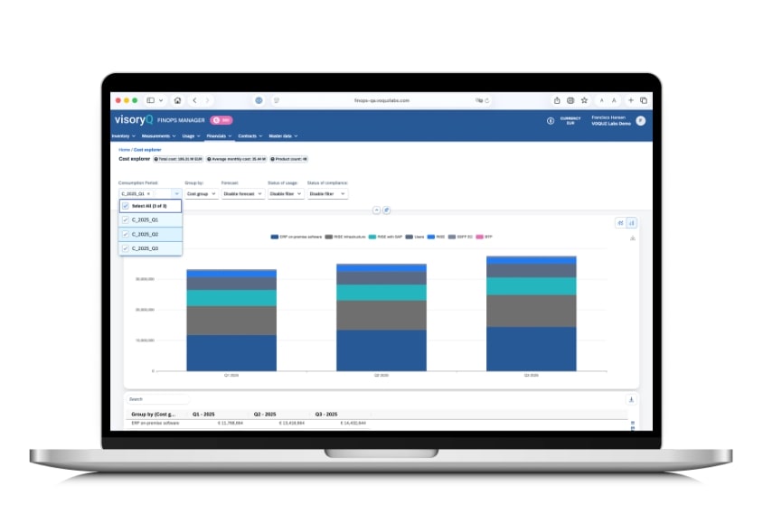763x532 pixels.
Task: Decrease text size with the small A
Action: click(x=602, y=100)
